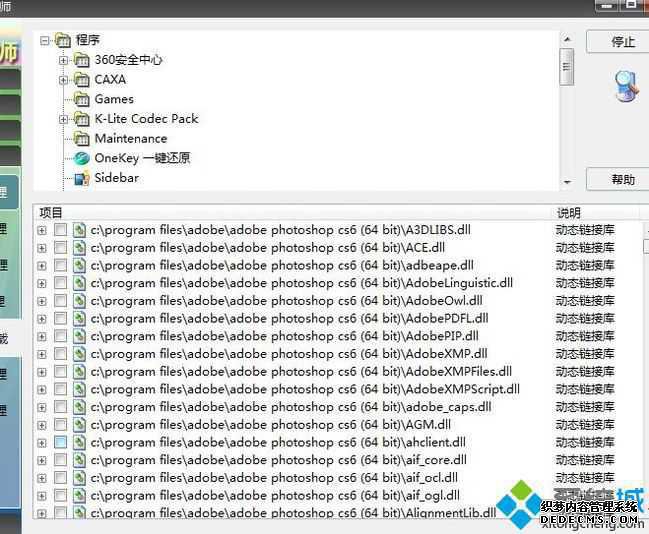Click tree panel scroll down arrow

(x=567, y=182)
